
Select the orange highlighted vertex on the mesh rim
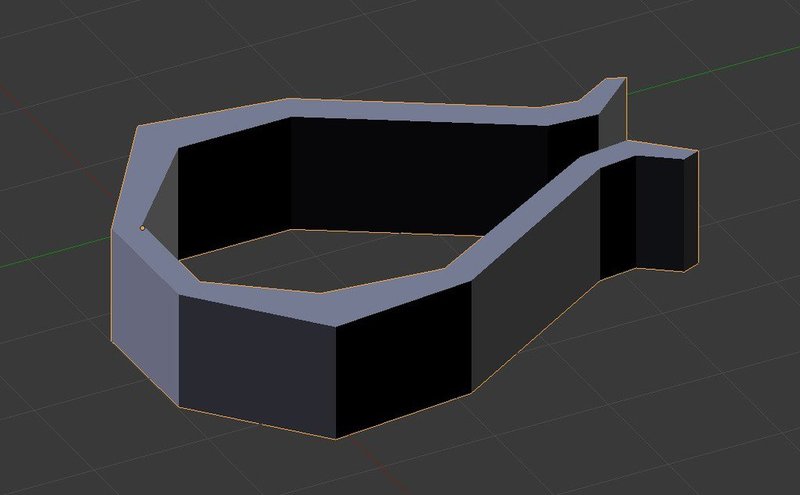(142, 228)
